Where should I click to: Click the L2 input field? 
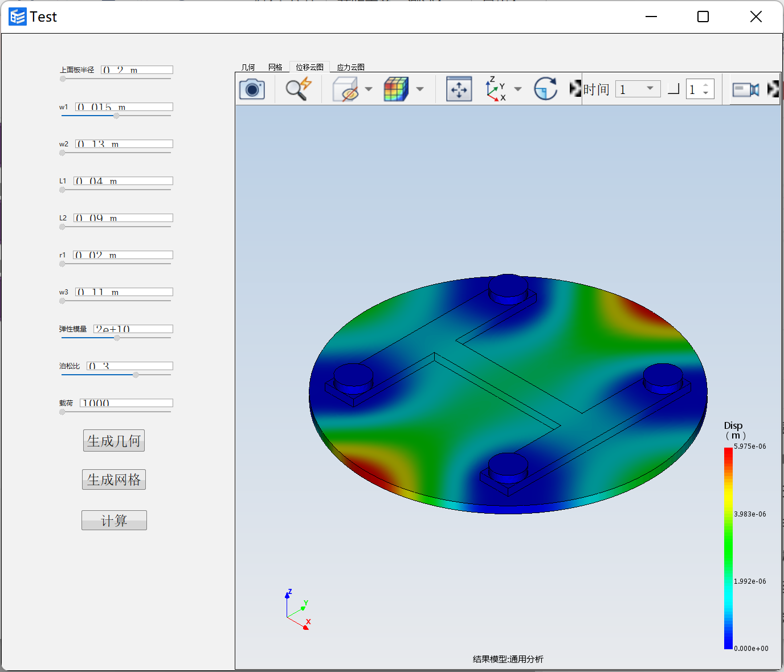(123, 218)
